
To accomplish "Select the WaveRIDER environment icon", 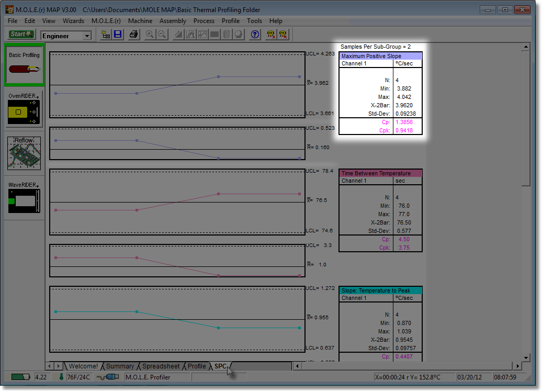I will [x=24, y=197].
